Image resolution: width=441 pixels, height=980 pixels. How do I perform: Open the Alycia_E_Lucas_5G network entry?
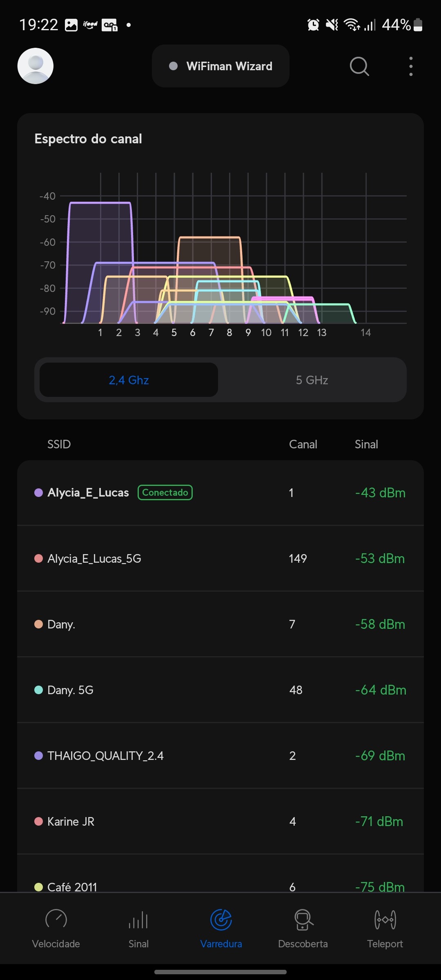tap(220, 559)
